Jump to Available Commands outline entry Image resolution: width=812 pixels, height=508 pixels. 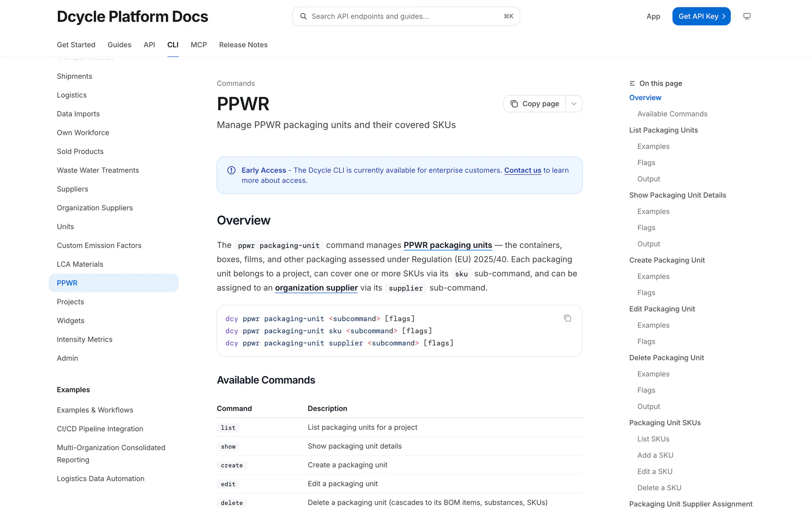click(672, 114)
